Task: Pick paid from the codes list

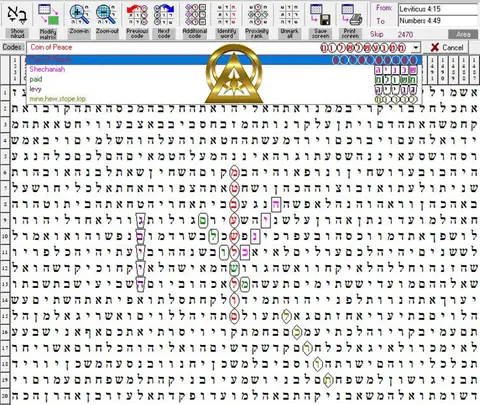Action: [224, 79]
